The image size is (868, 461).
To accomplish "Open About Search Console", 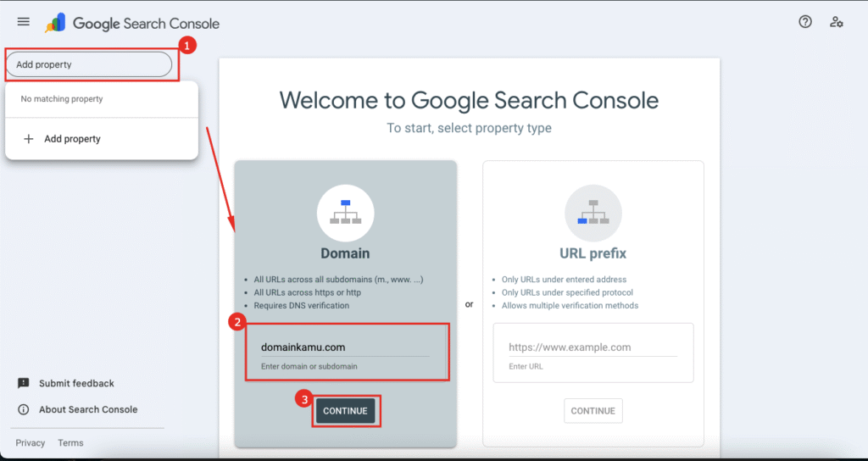I will [x=88, y=409].
